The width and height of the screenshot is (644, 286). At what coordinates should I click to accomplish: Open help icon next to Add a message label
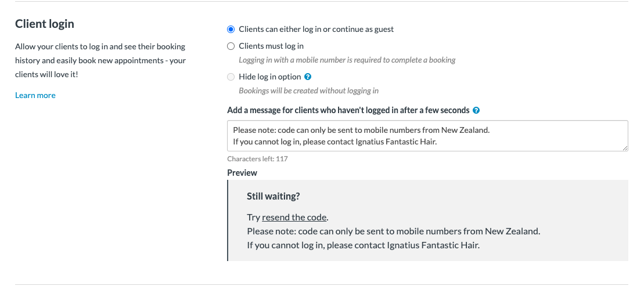476,110
